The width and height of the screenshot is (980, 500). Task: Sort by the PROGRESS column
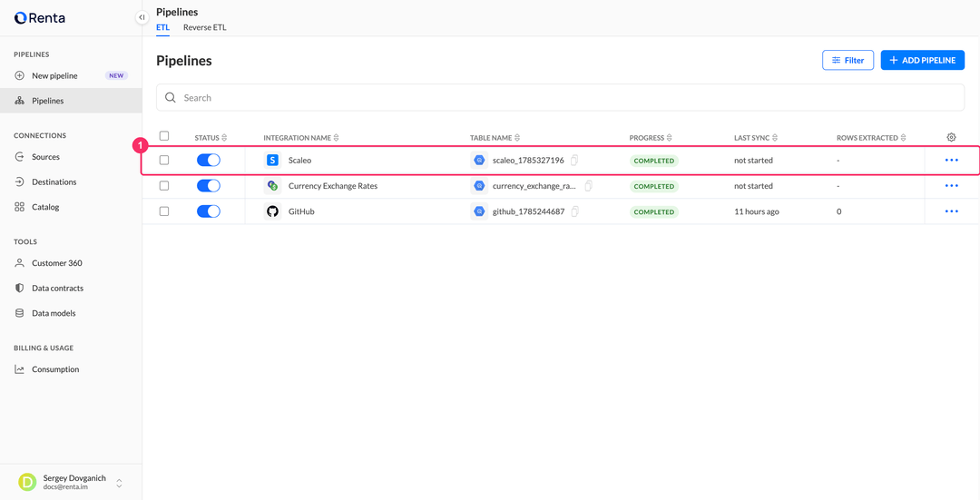tap(651, 138)
